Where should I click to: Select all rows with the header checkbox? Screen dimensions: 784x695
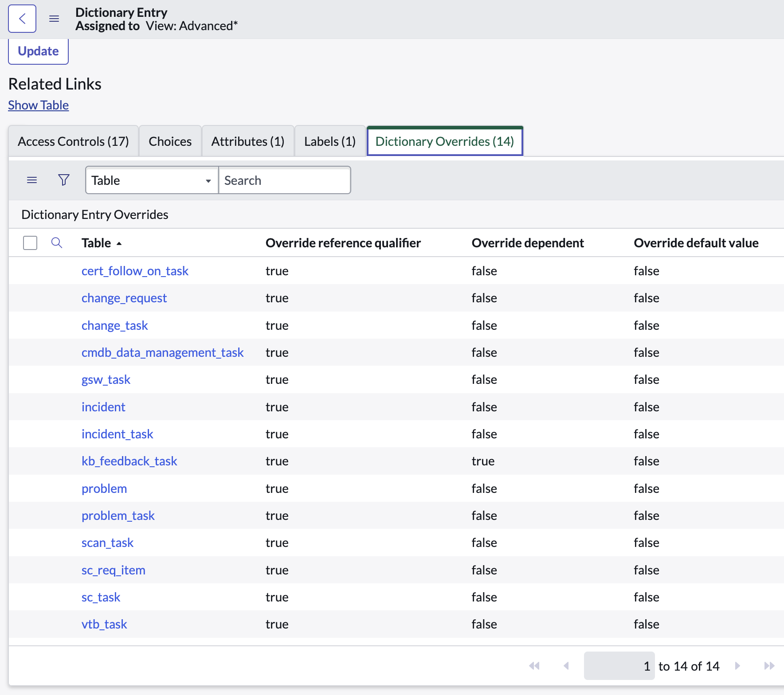click(x=30, y=243)
